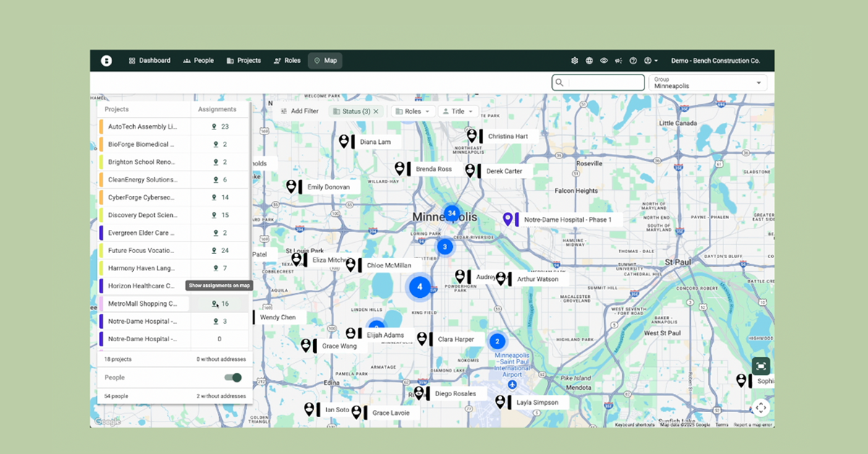Image resolution: width=868 pixels, height=454 pixels.
Task: Click the Add Filter button
Action: pos(299,111)
